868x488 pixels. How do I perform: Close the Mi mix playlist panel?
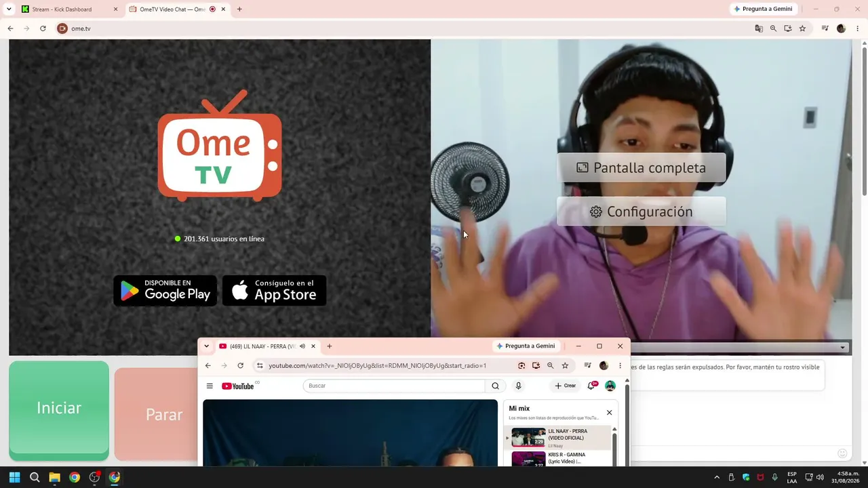coord(609,412)
